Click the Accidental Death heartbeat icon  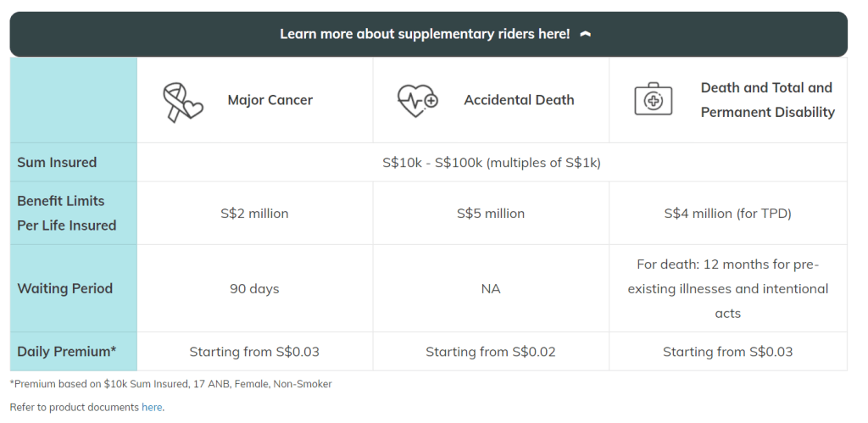(417, 101)
